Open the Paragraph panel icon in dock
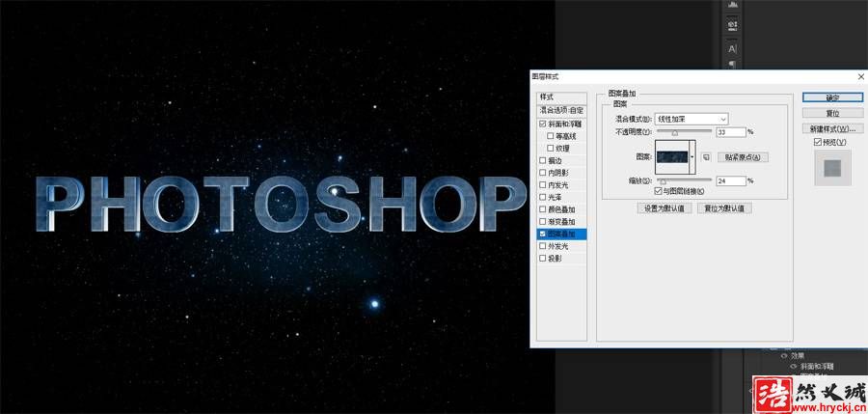 (x=732, y=64)
